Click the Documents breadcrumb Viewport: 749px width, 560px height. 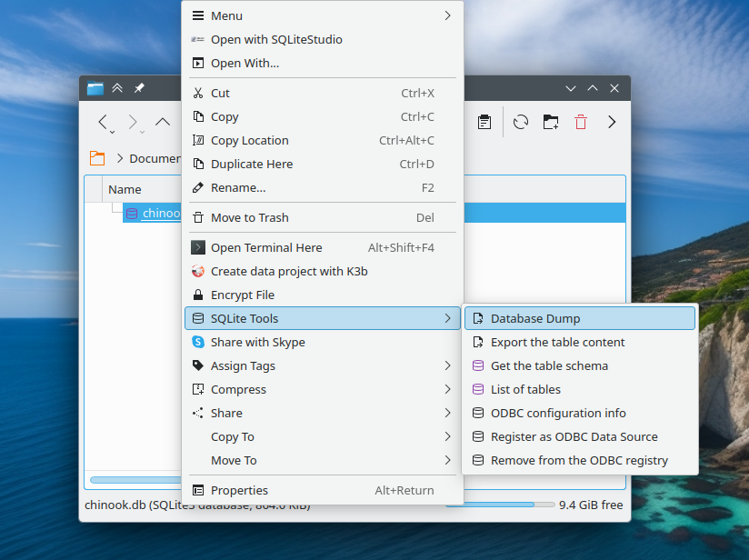tap(155, 158)
